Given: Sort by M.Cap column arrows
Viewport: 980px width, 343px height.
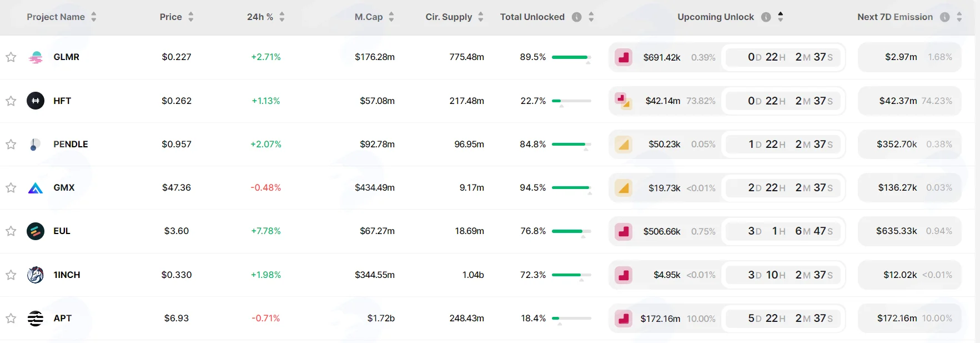Looking at the screenshot, I should pyautogui.click(x=391, y=17).
